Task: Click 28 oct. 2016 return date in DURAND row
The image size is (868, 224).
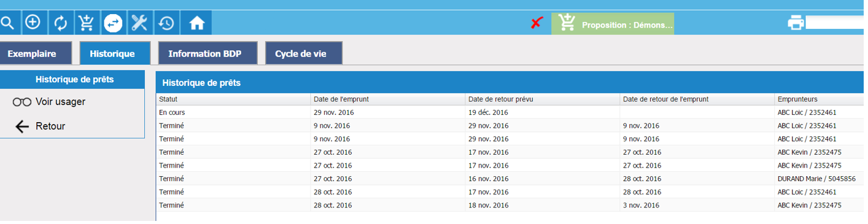Action: [x=642, y=179]
